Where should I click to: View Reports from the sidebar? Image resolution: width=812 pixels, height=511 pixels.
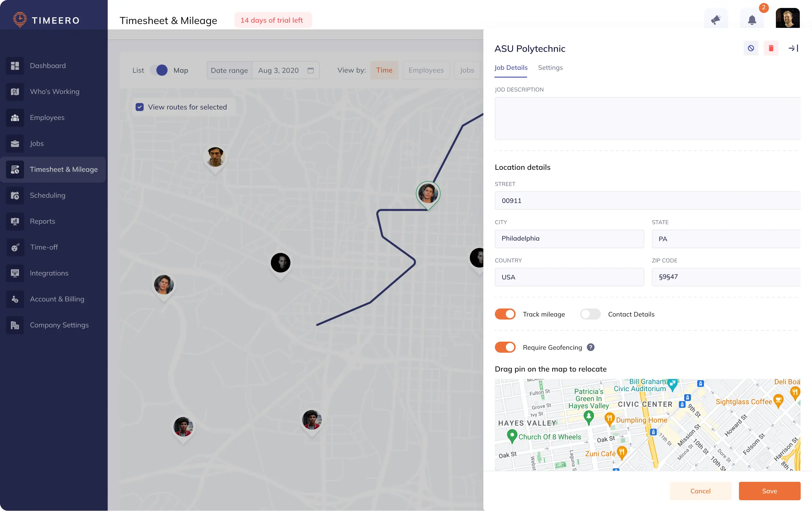click(x=42, y=221)
